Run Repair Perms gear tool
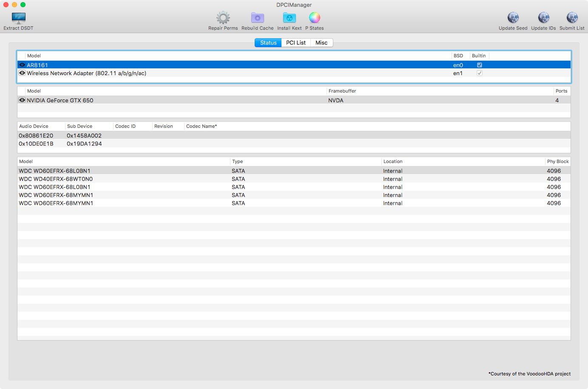Screen dimensions: 588x389 [x=223, y=18]
